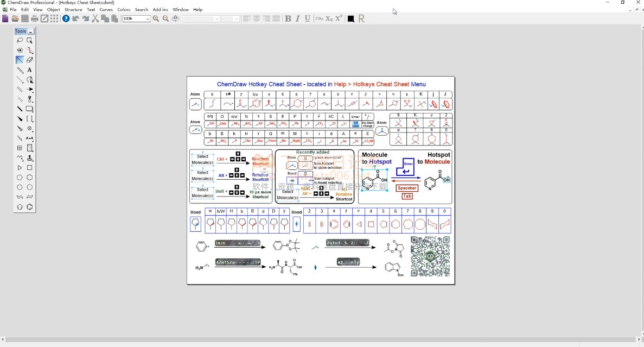Toggle Italic text formatting
Viewport: 644px width, 347px height.
[298, 18]
